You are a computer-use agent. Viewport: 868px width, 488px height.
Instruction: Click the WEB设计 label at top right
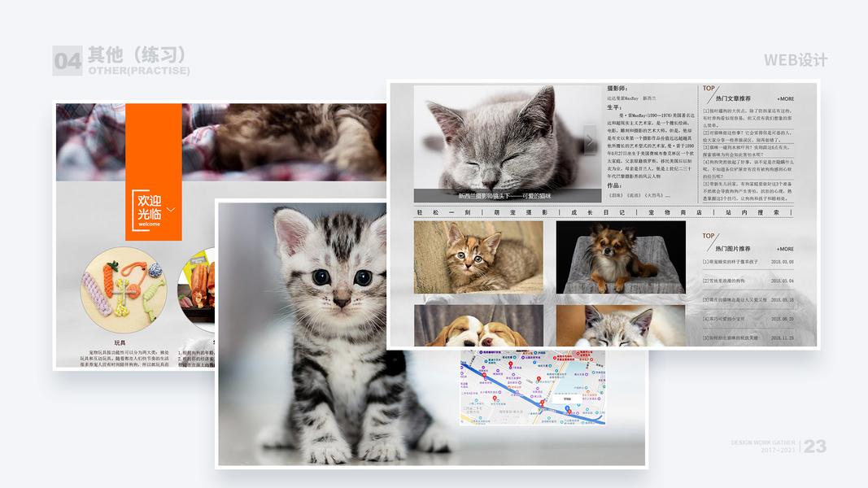point(796,59)
